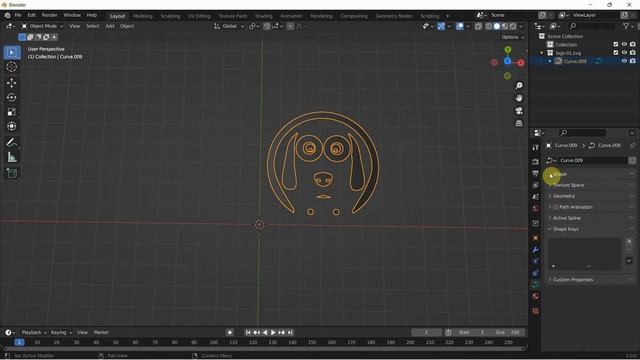Open the viewport Add menu
Screen dimensions: 640x360
pos(110,26)
